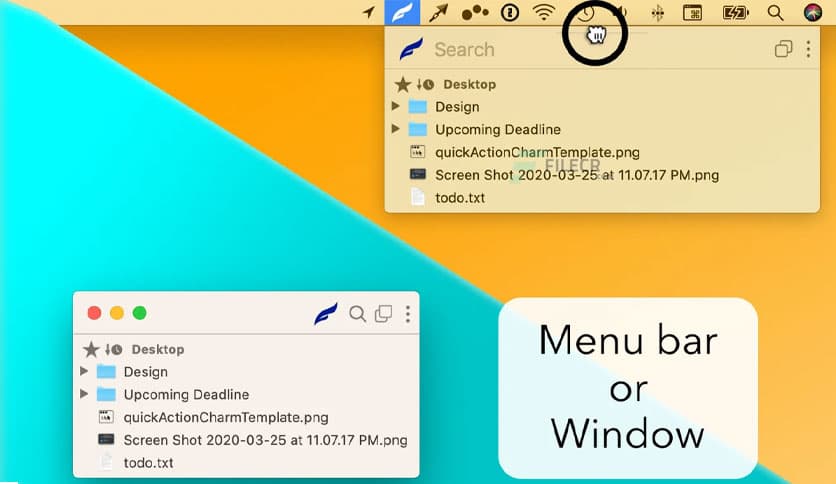Click the favorites star in the window
Screen dimensions: 836x484
91,349
